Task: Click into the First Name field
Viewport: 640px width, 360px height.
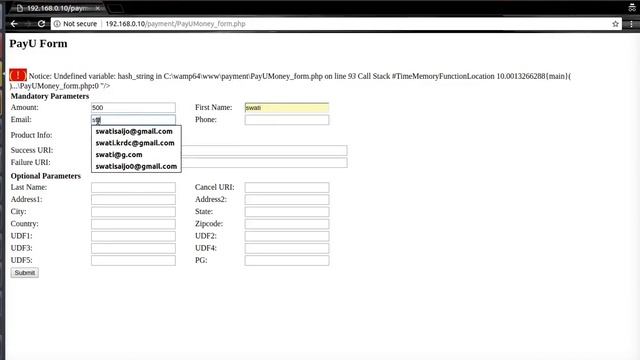Action: (x=287, y=107)
